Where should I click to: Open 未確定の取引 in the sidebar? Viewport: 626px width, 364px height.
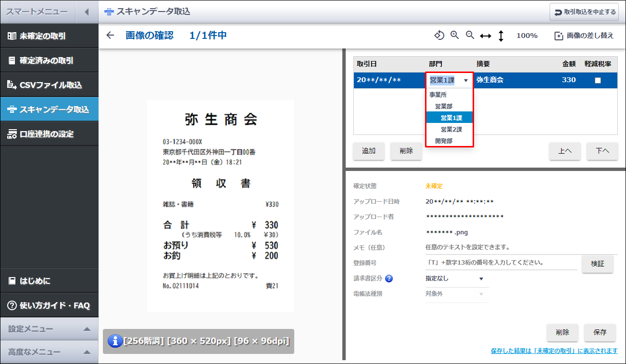(x=49, y=36)
